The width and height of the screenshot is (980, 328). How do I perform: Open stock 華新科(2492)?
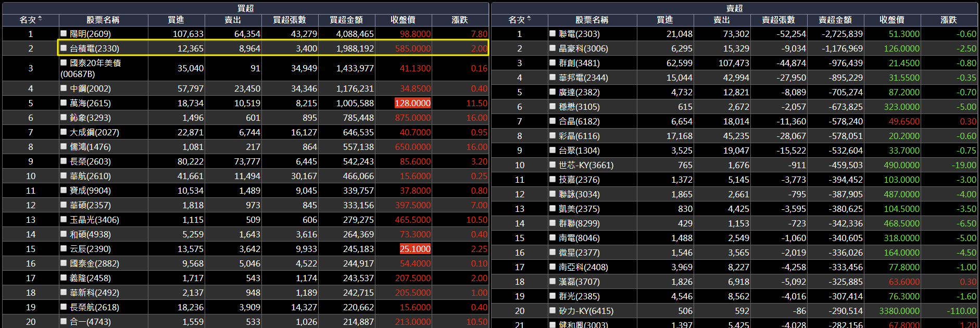[x=95, y=293]
